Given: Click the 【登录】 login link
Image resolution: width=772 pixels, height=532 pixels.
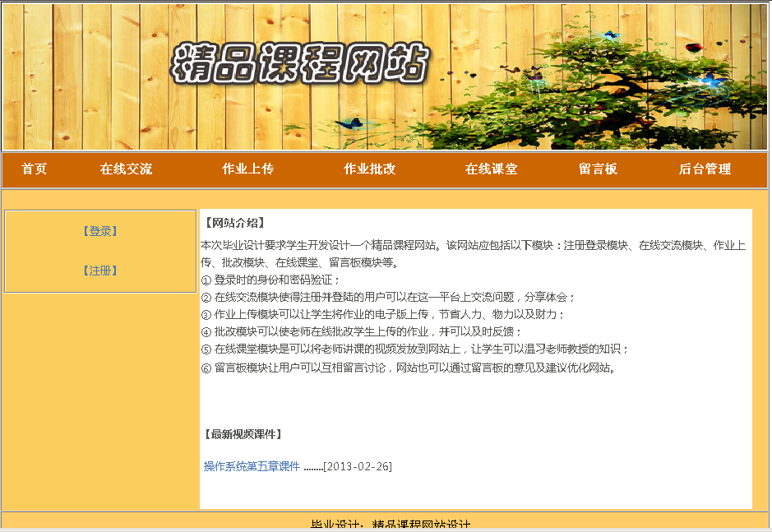Looking at the screenshot, I should click(99, 231).
